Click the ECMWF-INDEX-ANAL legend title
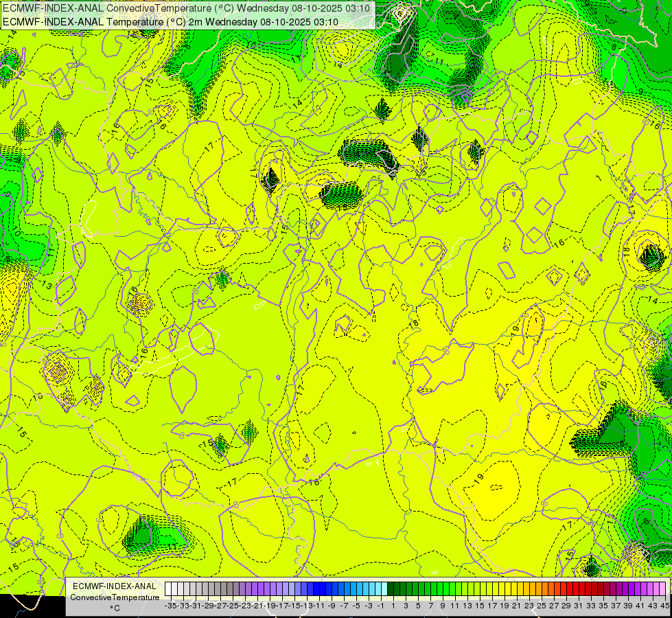This screenshot has width=672, height=618. point(115,586)
